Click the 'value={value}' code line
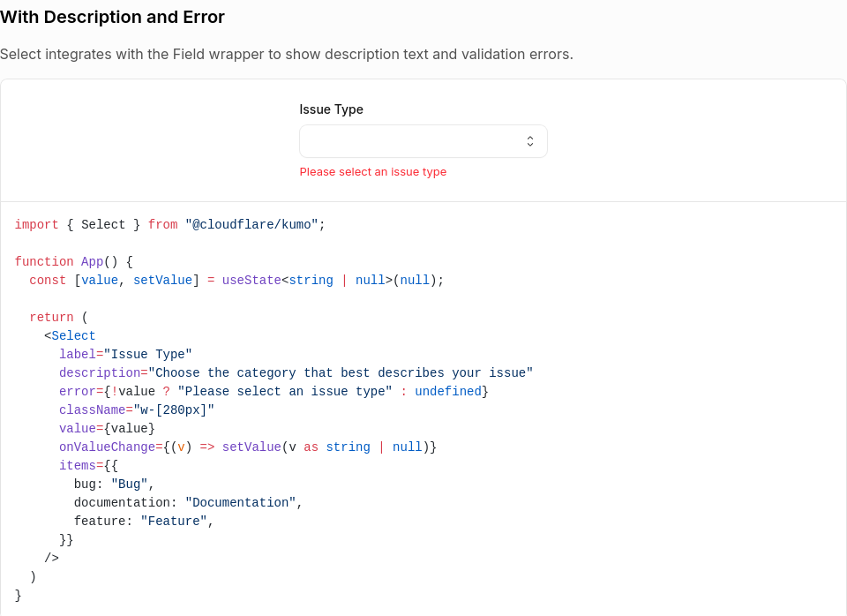 [107, 429]
